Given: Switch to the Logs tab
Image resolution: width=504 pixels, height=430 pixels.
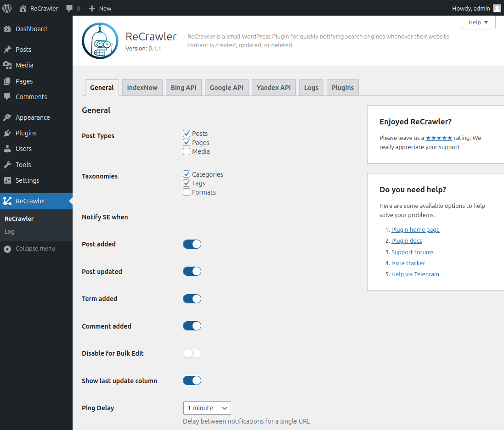Looking at the screenshot, I should 311,88.
